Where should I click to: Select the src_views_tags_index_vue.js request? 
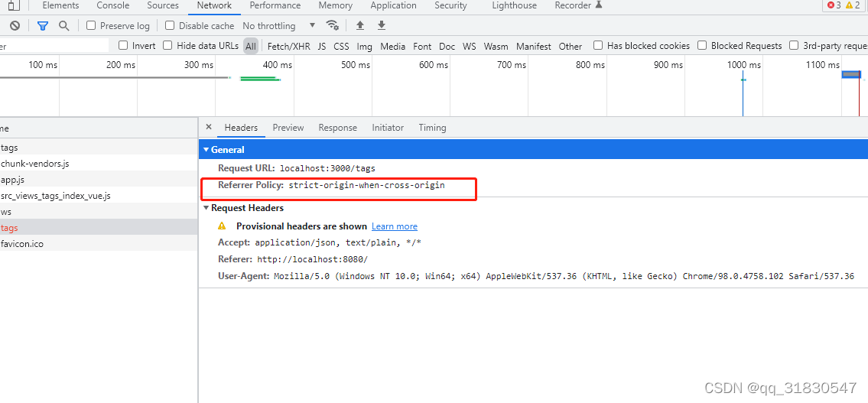click(99, 196)
